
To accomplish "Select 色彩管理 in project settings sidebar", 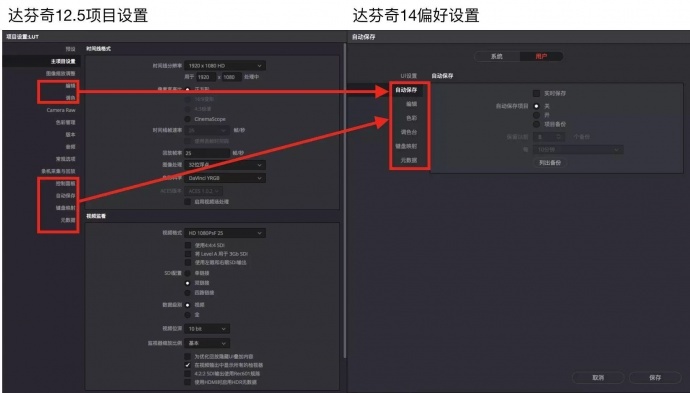I will [x=66, y=122].
